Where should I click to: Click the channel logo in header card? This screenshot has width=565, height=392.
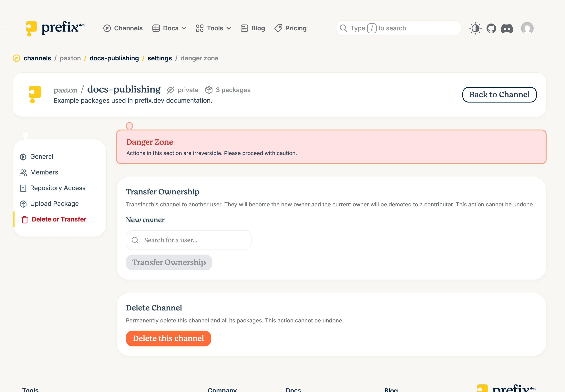pyautogui.click(x=35, y=94)
